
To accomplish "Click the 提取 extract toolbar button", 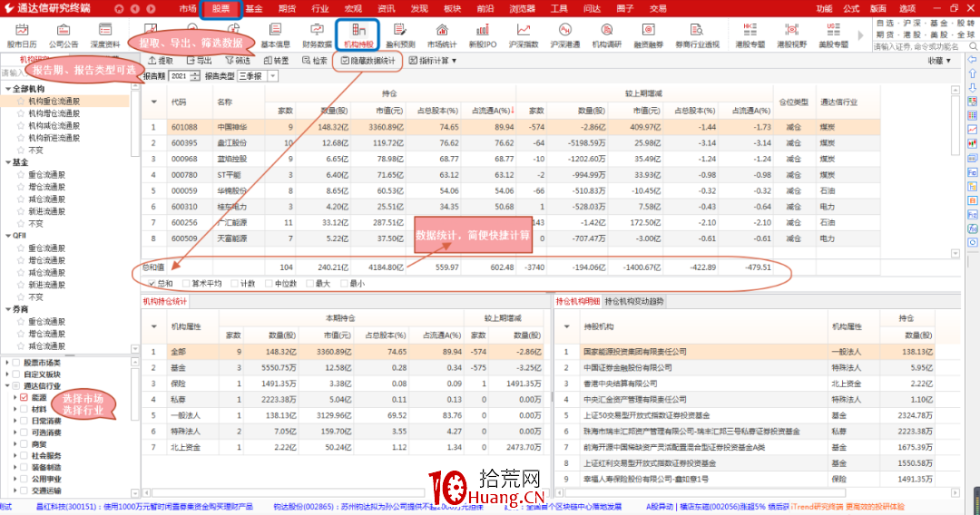I will (162, 61).
